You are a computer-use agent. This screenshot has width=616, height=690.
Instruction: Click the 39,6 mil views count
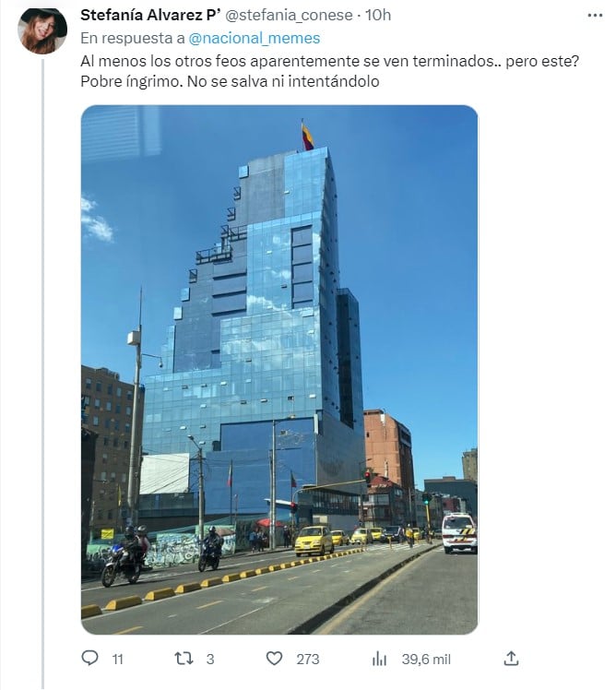click(426, 660)
